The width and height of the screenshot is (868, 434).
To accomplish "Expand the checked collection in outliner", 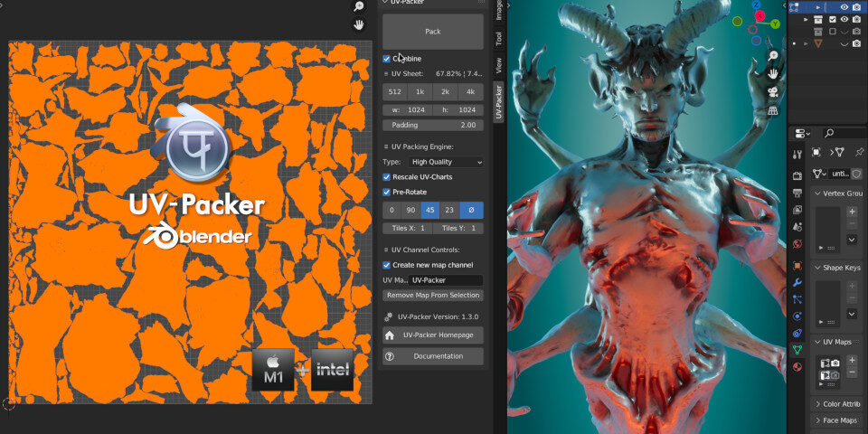I will (x=807, y=19).
